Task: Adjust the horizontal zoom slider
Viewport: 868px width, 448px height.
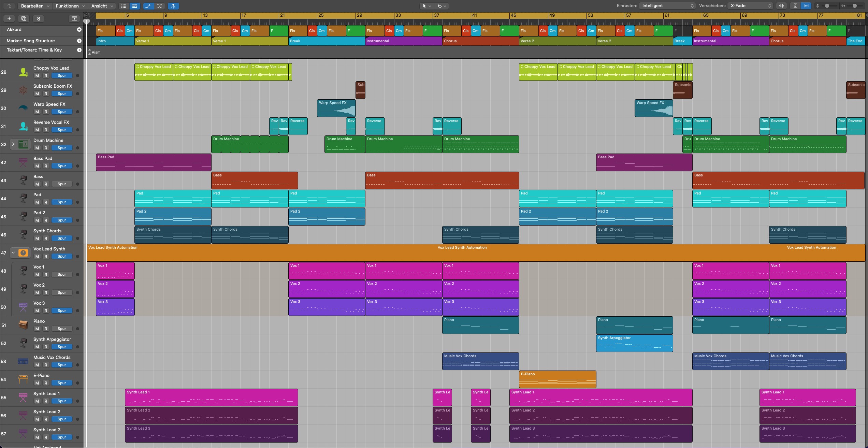Action: (x=854, y=6)
